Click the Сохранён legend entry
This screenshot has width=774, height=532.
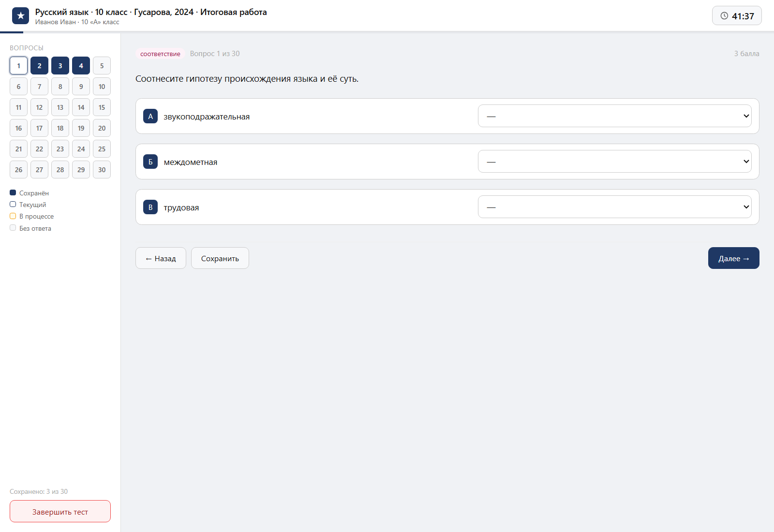coord(29,193)
